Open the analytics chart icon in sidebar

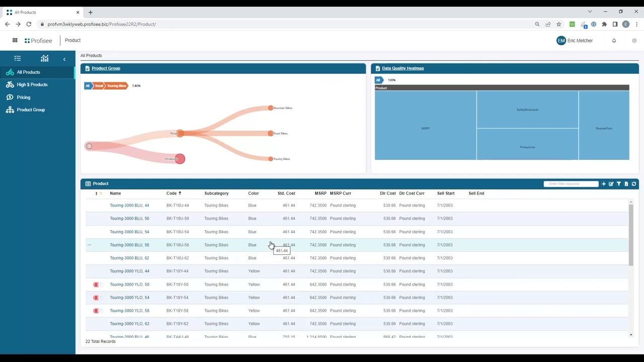[x=45, y=59]
